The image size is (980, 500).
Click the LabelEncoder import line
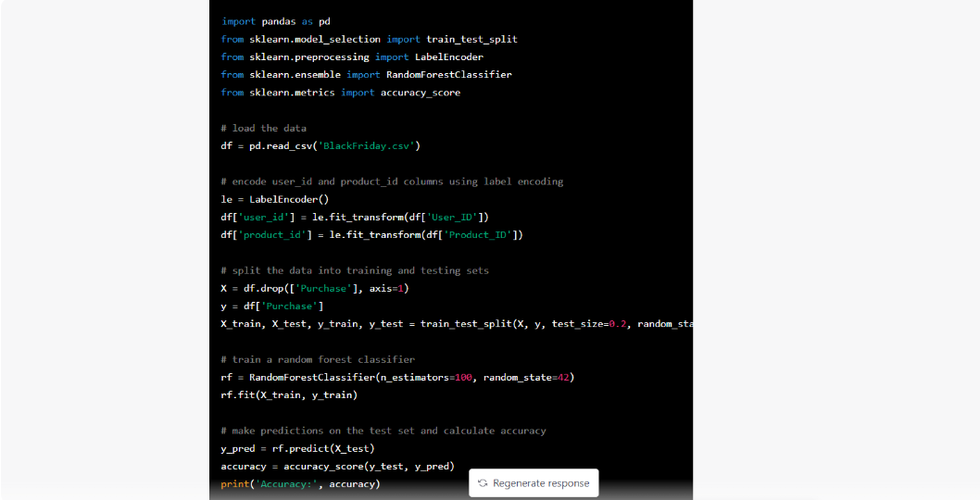352,56
